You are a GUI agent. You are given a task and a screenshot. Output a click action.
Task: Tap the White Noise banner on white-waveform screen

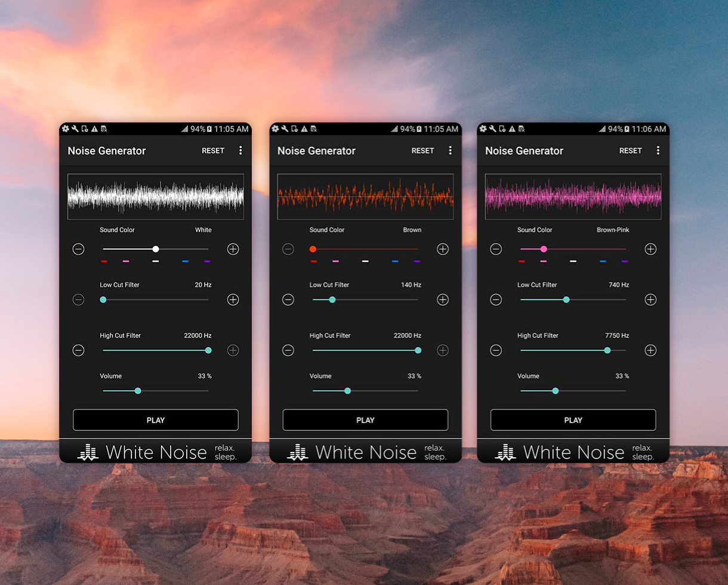(156, 452)
